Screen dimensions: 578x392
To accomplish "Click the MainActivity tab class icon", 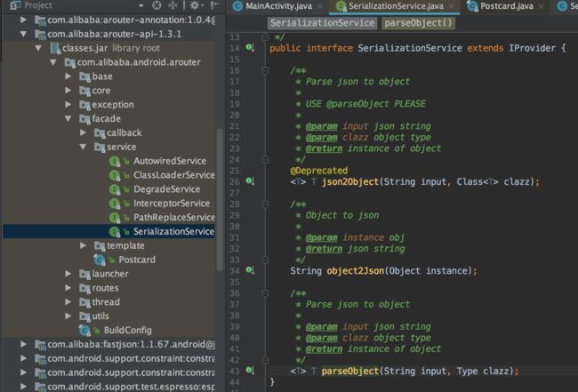I will [237, 6].
